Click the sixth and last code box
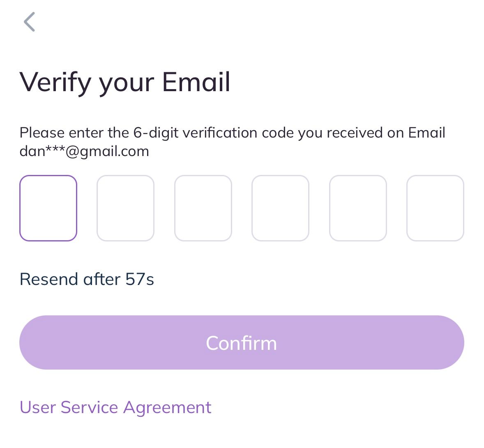This screenshot has width=484, height=448. [435, 208]
